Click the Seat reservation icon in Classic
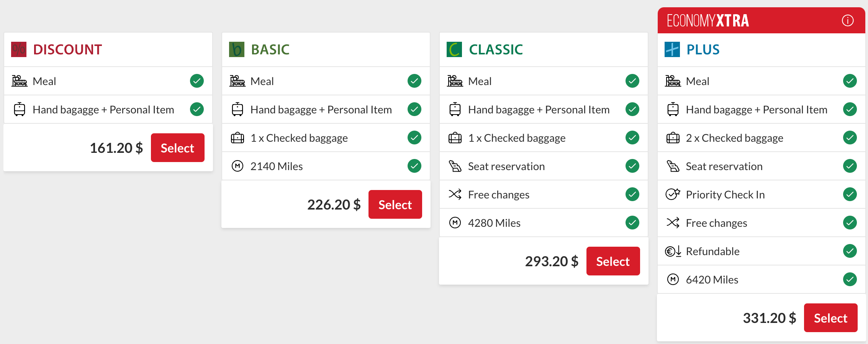The image size is (868, 344). 455,166
